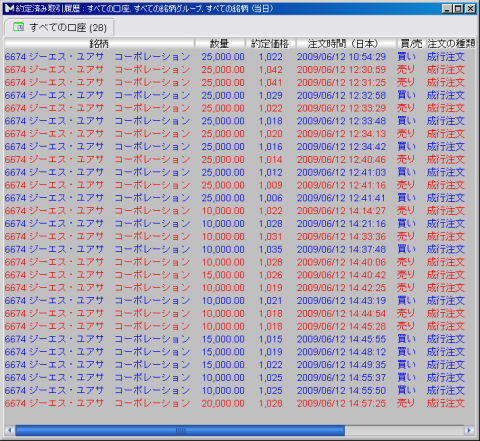
Task: Click the right scroll arrow of horizontal scrollbar
Action: pyautogui.click(x=470, y=430)
